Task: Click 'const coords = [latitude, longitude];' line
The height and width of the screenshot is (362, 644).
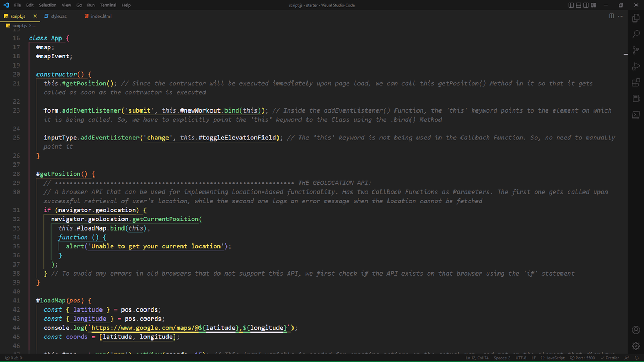Action: tap(112, 337)
